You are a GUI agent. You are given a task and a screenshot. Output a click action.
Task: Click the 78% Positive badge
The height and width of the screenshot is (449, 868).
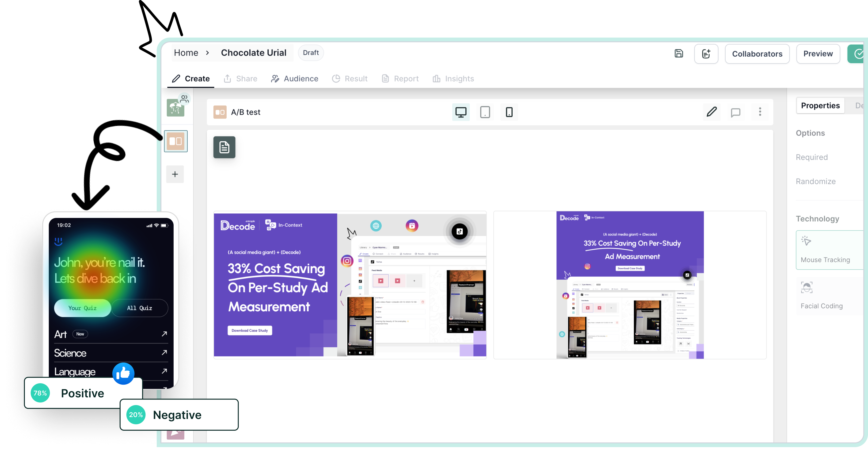click(x=83, y=393)
